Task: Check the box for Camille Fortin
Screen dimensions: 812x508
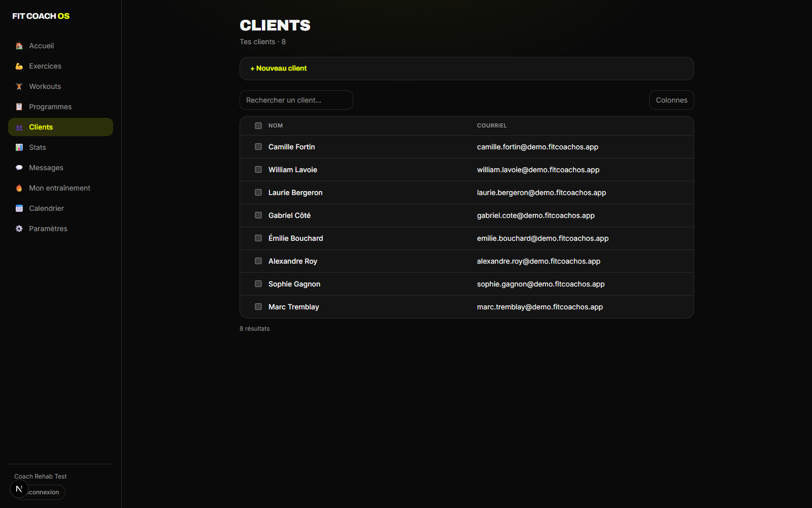Action: point(258,147)
